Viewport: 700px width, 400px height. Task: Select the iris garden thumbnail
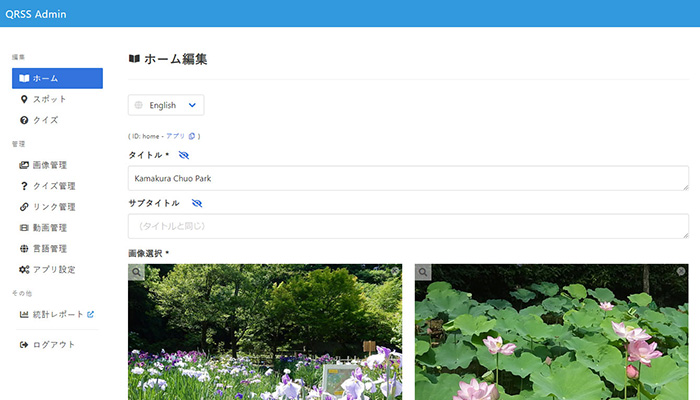[265, 332]
